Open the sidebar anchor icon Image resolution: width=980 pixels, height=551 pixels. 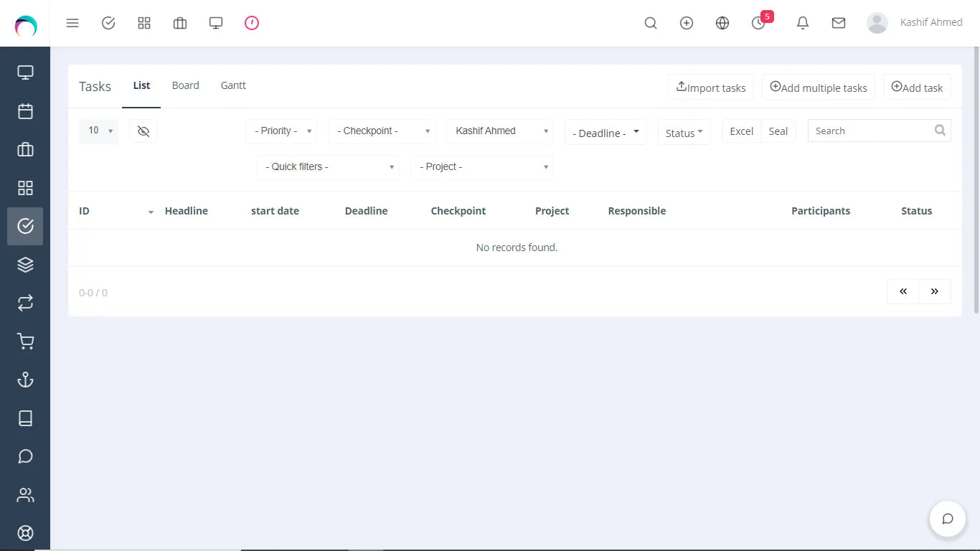[x=25, y=380]
